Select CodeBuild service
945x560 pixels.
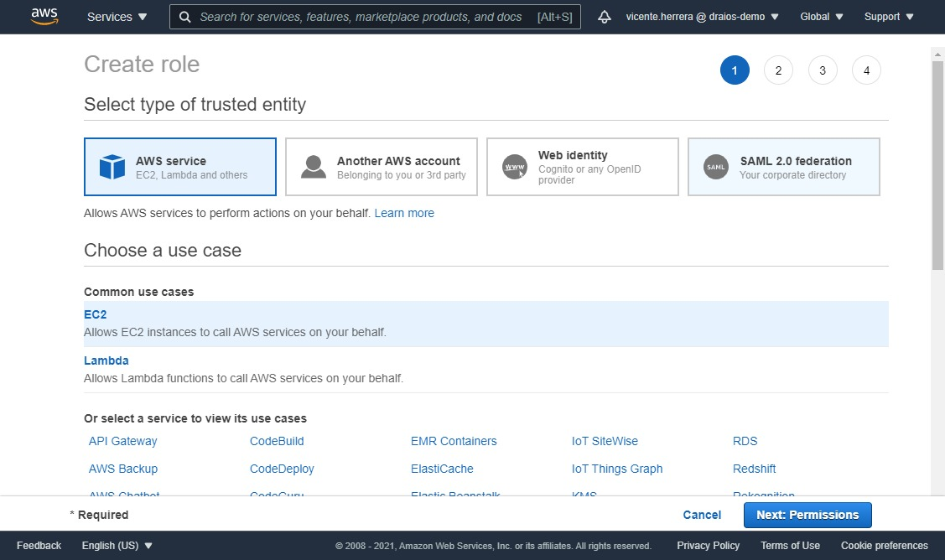coord(277,441)
